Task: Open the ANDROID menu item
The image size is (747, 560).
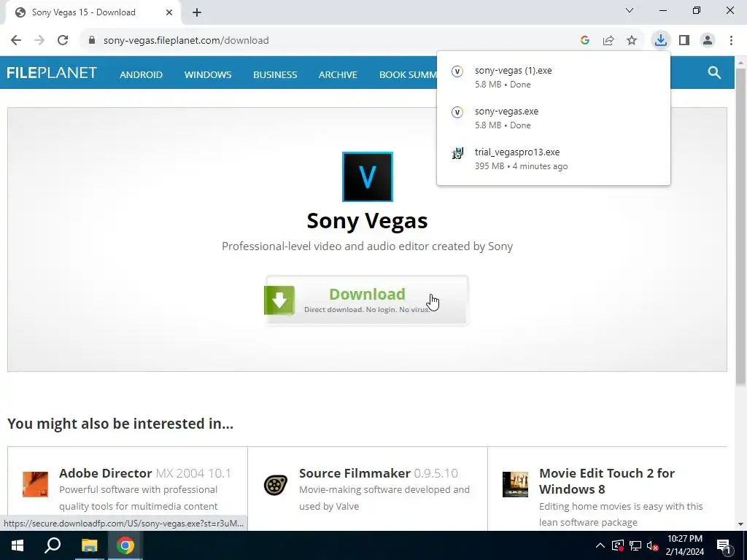Action: 141,75
